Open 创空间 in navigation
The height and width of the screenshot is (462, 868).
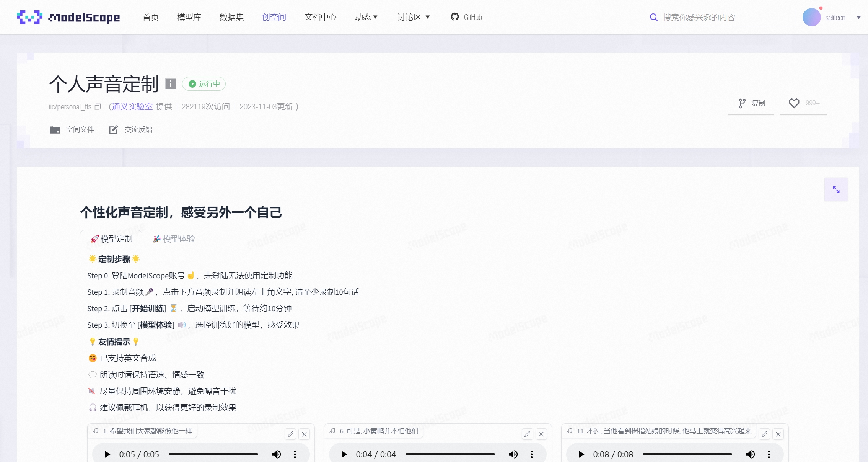click(274, 17)
